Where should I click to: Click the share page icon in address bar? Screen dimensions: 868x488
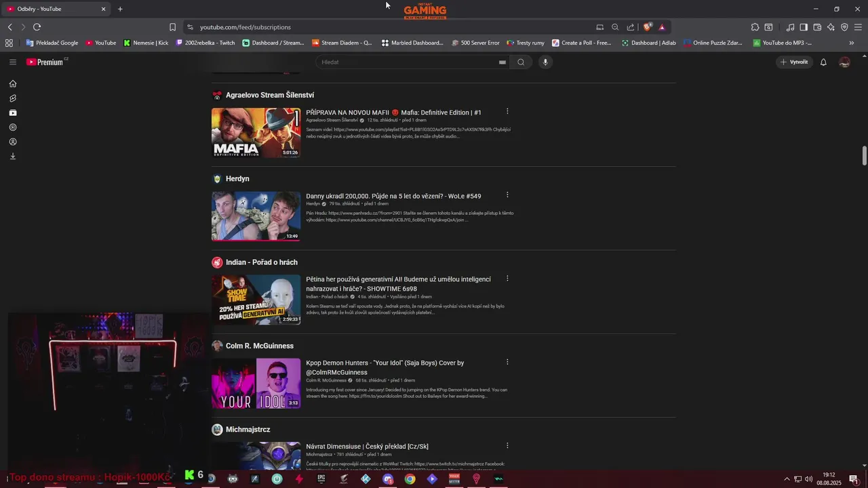631,27
